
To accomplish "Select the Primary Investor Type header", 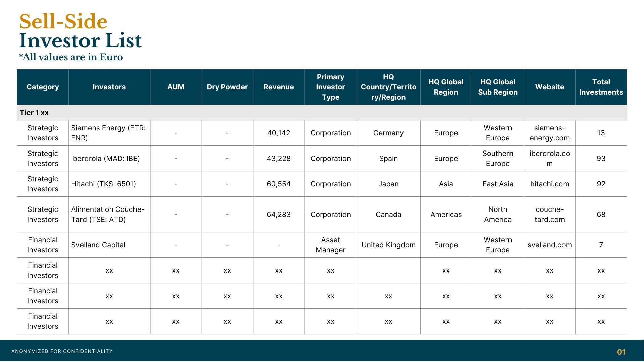I will (331, 87).
